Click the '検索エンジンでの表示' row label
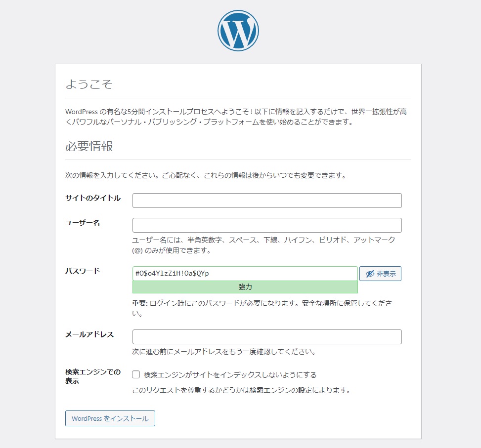 [x=93, y=376]
